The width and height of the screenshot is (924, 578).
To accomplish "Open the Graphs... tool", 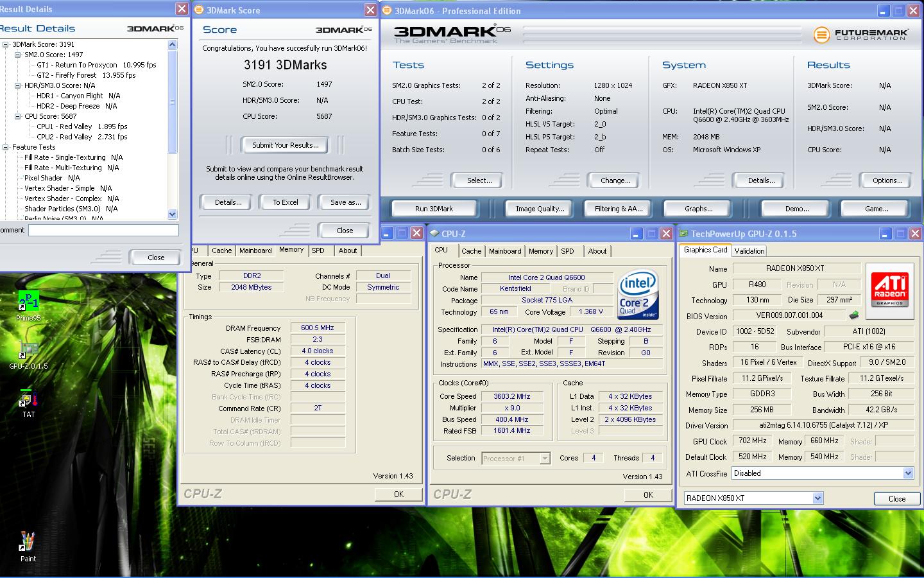I will (699, 209).
